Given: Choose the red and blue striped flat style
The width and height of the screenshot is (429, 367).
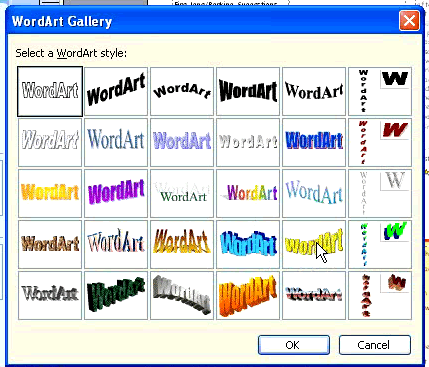Looking at the screenshot, I should coord(314,295).
